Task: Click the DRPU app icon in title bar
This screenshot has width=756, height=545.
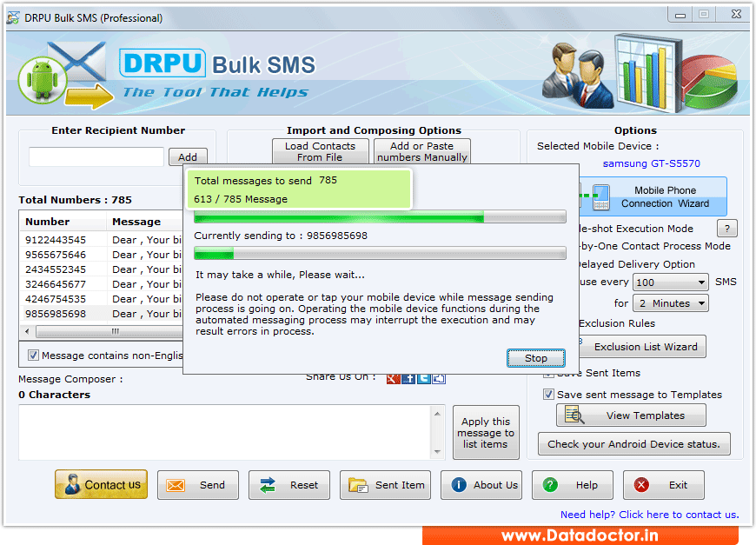Action: [x=13, y=18]
